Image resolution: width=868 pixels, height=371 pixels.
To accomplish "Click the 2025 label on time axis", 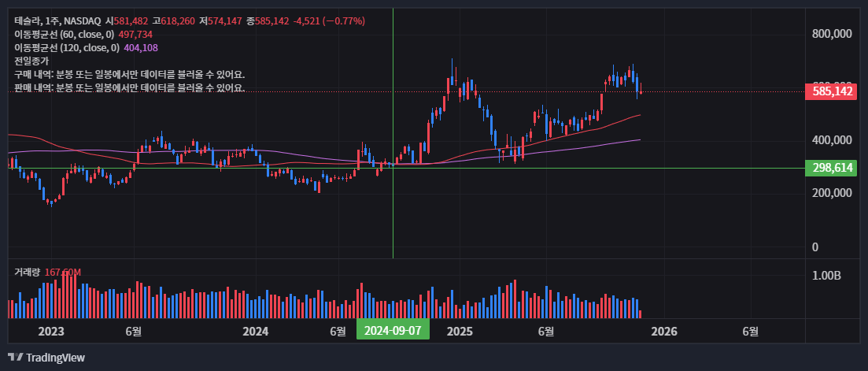I will pyautogui.click(x=460, y=331).
